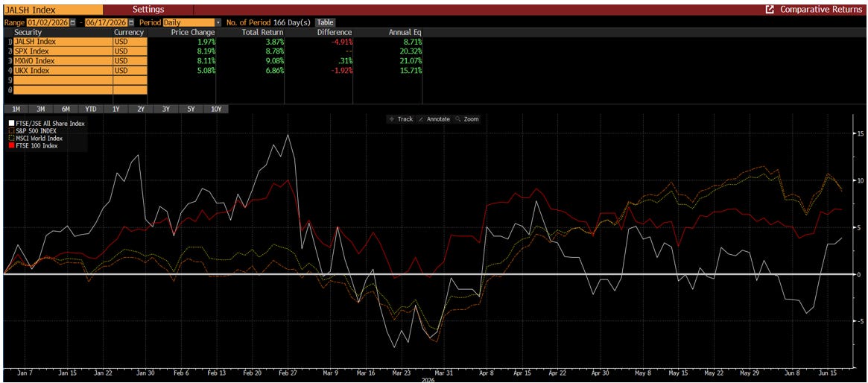Screen dimensions: 868x383
Task: Select the UKX Index security row
Action: coord(62,70)
